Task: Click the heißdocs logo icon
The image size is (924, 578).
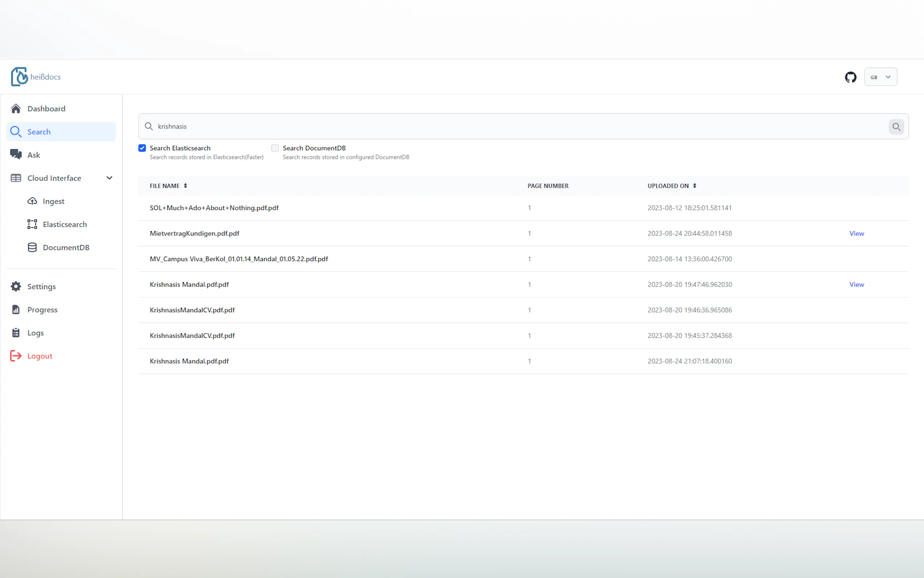Action: [x=19, y=77]
